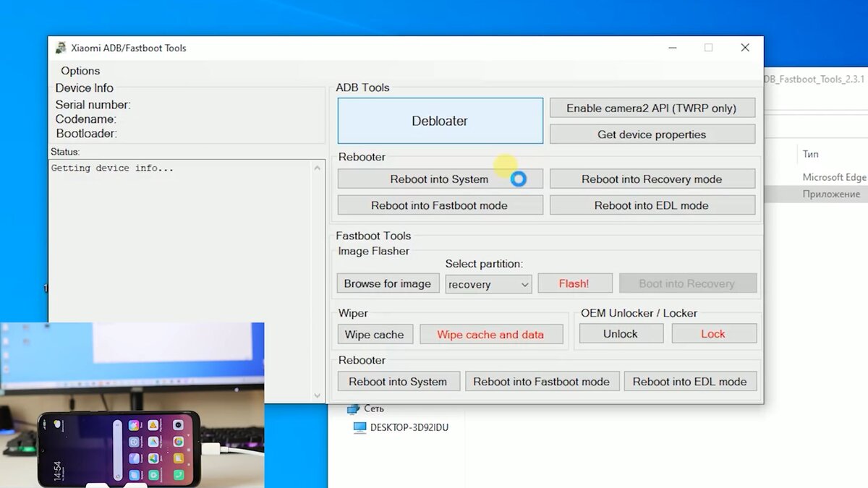This screenshot has width=868, height=488.
Task: Click the Bootloader label
Action: tap(87, 134)
